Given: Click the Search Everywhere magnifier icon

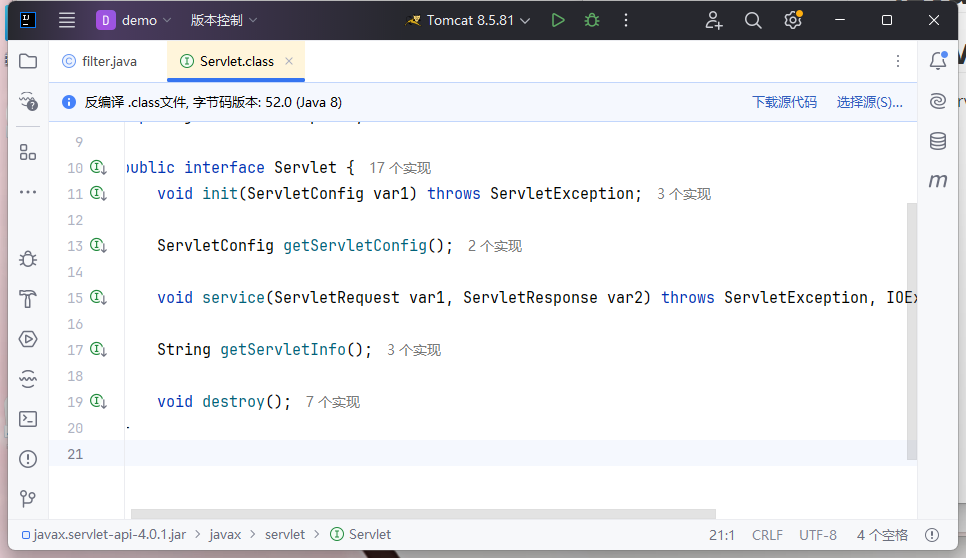Looking at the screenshot, I should tap(753, 20).
